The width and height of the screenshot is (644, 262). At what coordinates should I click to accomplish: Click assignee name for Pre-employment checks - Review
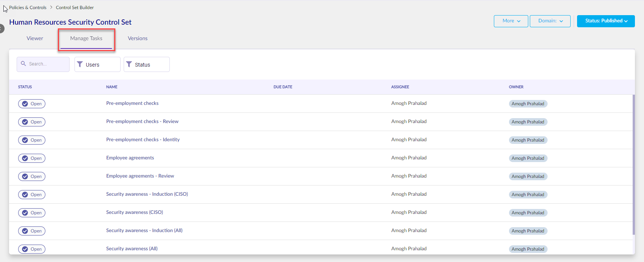point(409,122)
